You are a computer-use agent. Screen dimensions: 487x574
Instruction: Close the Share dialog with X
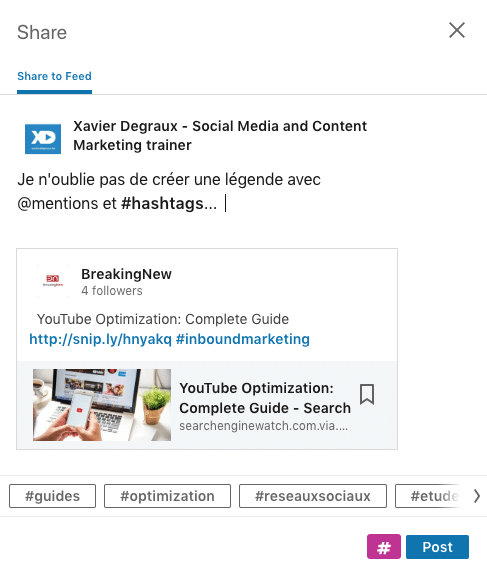(457, 30)
